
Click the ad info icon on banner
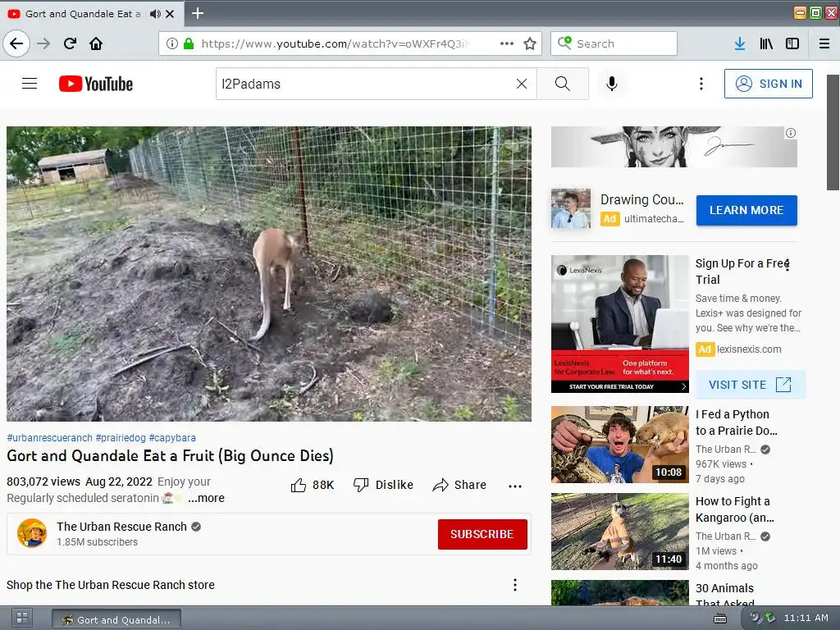(791, 133)
